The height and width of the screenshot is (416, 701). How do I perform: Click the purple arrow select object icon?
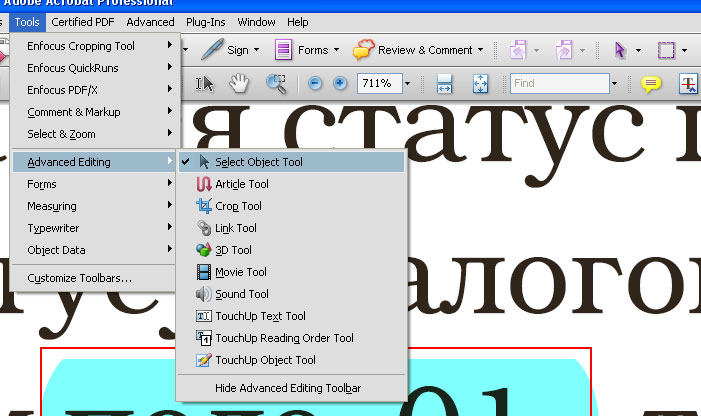[x=620, y=50]
